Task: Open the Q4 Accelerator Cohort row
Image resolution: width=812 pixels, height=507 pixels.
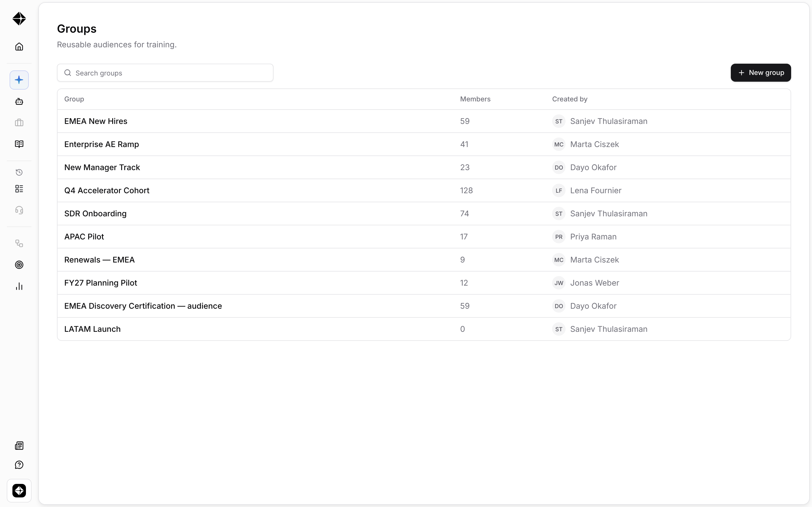Action: [x=424, y=190]
